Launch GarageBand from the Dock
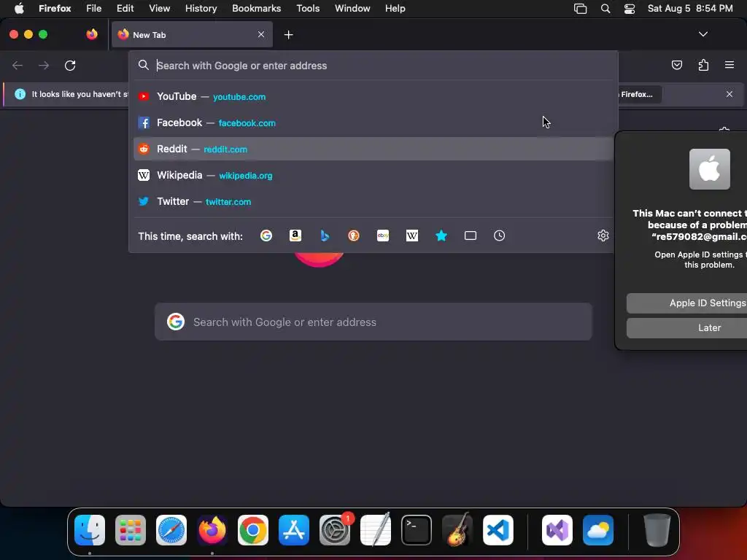The width and height of the screenshot is (747, 560). [457, 530]
